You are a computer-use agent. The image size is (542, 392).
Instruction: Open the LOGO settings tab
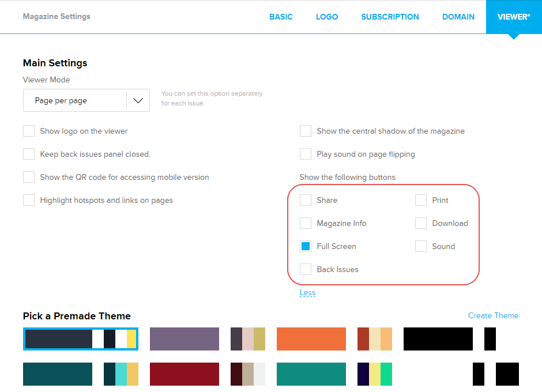point(327,17)
